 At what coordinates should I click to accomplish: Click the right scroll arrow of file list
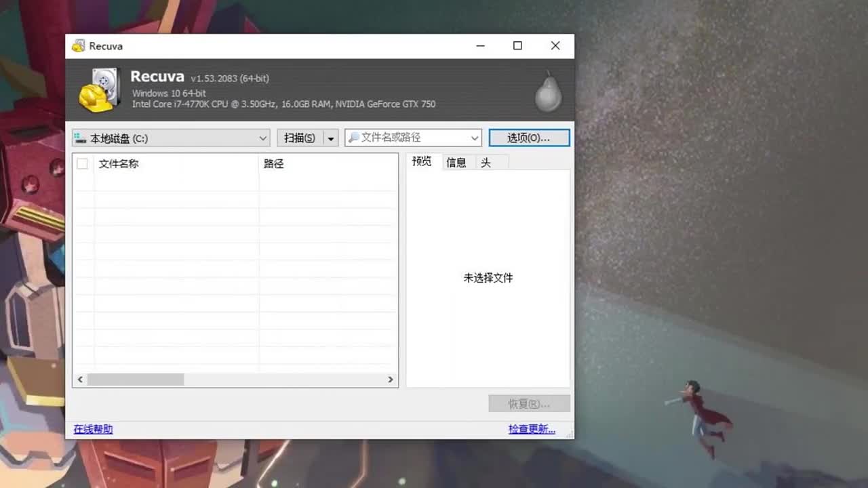click(391, 380)
